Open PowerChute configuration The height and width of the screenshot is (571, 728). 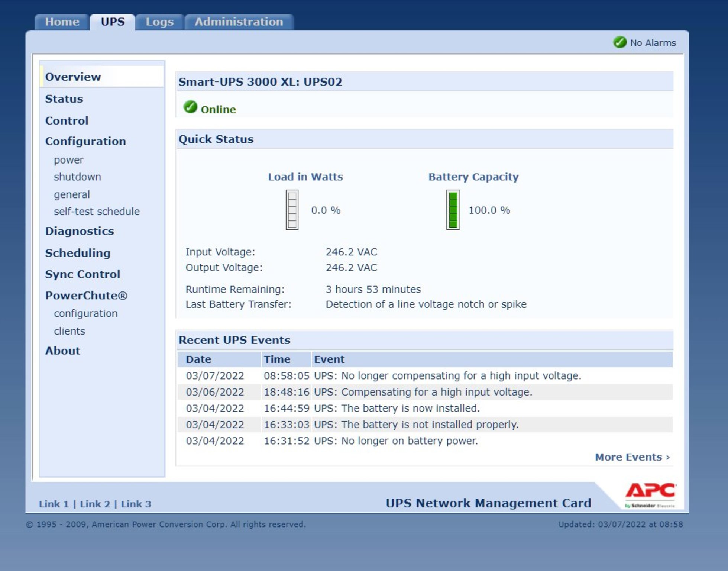85,314
